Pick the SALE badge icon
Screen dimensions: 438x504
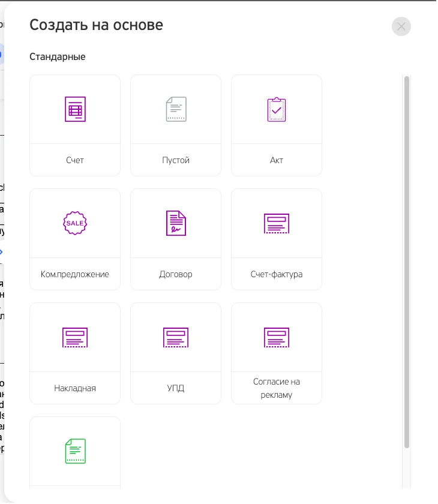75,223
